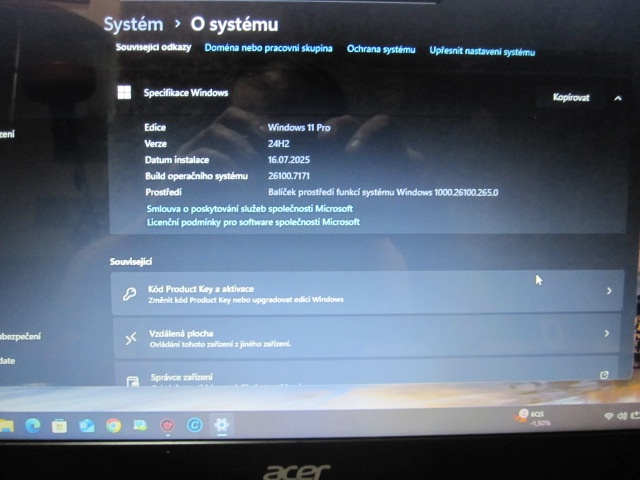Collapse the Specifikace Windows section
The width and height of the screenshot is (640, 480).
point(618,98)
